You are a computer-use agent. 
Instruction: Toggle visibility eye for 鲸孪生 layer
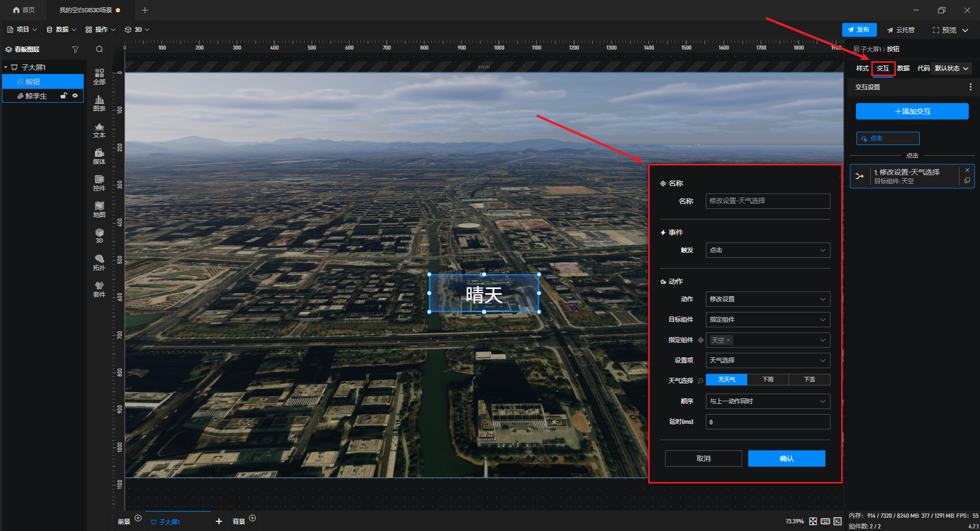(x=75, y=95)
